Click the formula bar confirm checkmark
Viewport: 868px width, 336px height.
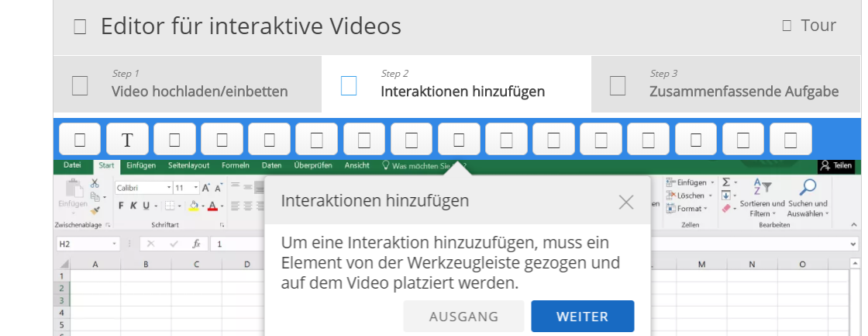pyautogui.click(x=174, y=244)
